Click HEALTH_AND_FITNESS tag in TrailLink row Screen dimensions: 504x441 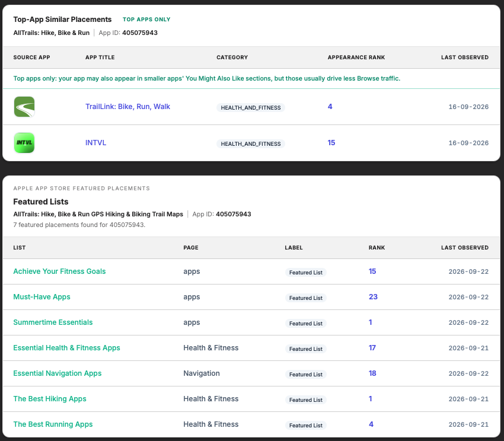pyautogui.click(x=251, y=108)
